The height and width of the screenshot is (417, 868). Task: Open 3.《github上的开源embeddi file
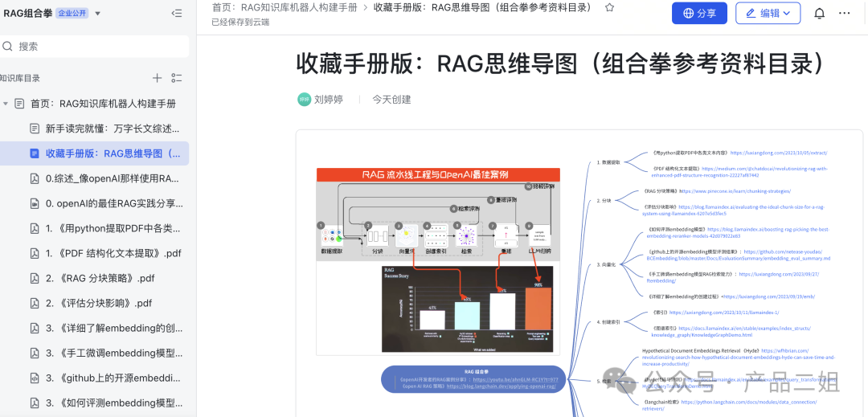(113, 378)
